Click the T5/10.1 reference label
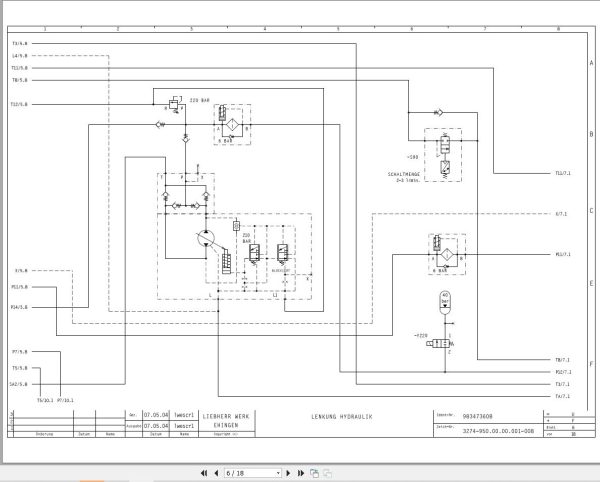Viewport: 600px width, 482px height. tap(45, 401)
